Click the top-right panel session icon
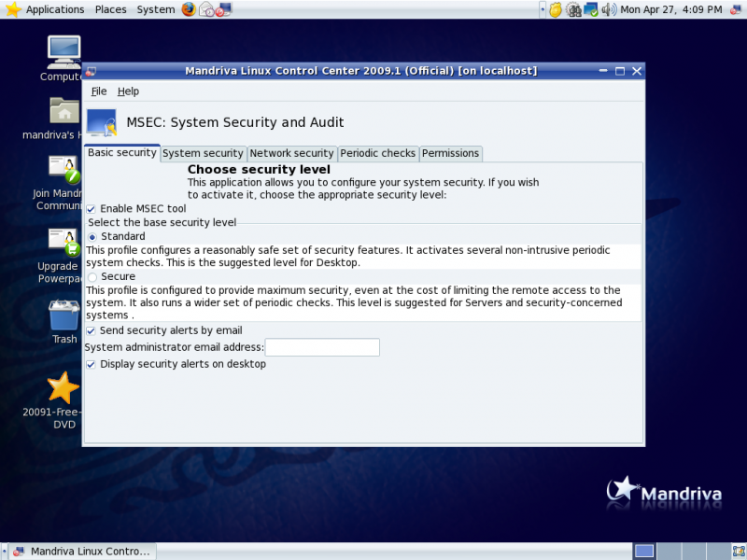Image resolution: width=747 pixels, height=560 pixels. point(736,9)
